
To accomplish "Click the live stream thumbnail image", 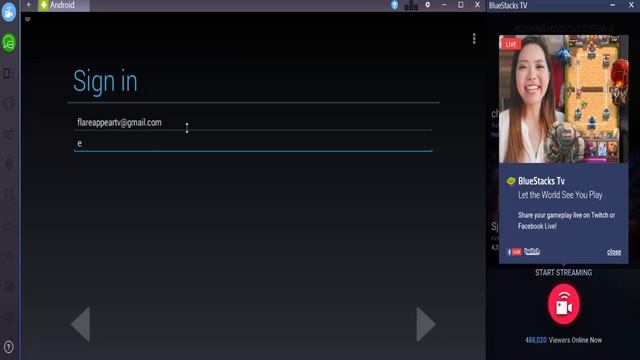I will pyautogui.click(x=564, y=99).
